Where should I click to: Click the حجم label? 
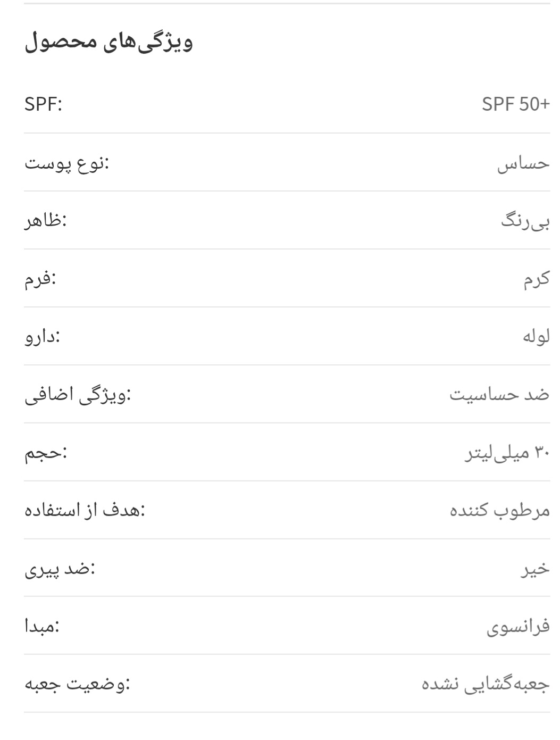pyautogui.click(x=46, y=453)
